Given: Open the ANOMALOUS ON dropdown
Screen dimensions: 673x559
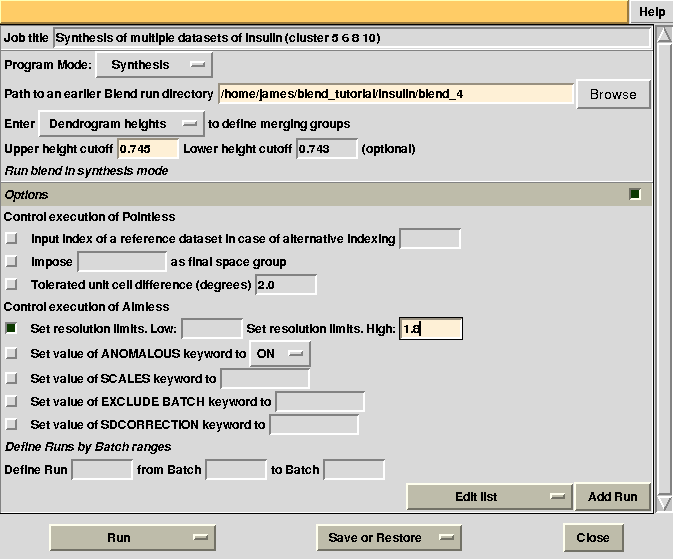Looking at the screenshot, I should pyautogui.click(x=279, y=354).
